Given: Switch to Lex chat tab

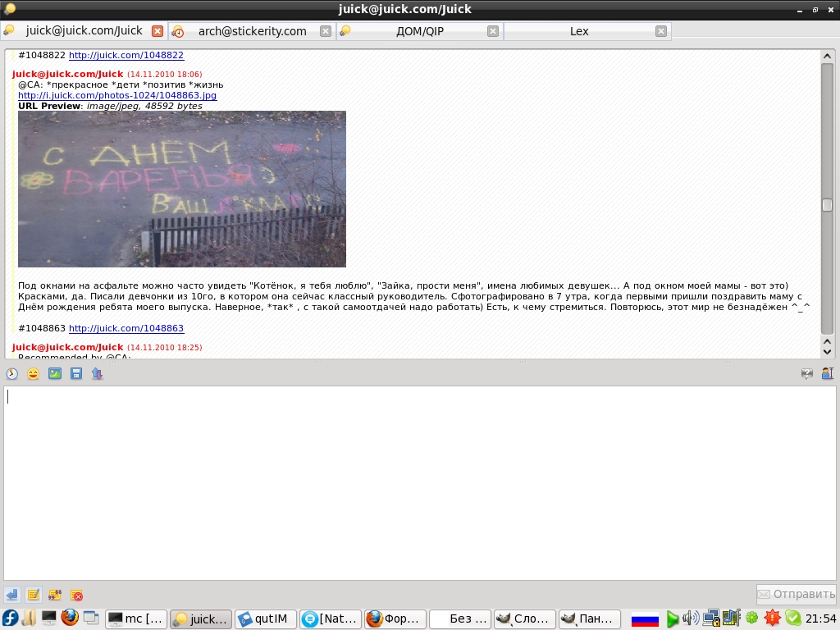Looking at the screenshot, I should (x=579, y=31).
